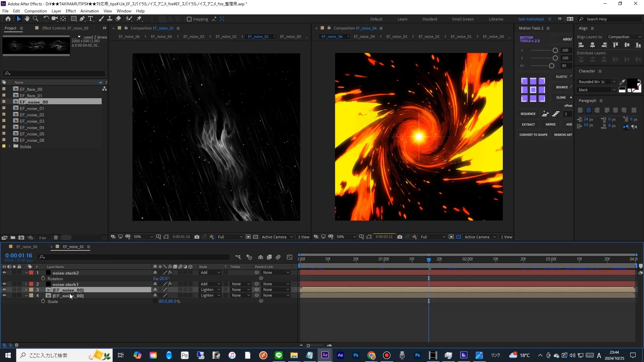Click the EXTRACT button in Motion Tools

529,124
